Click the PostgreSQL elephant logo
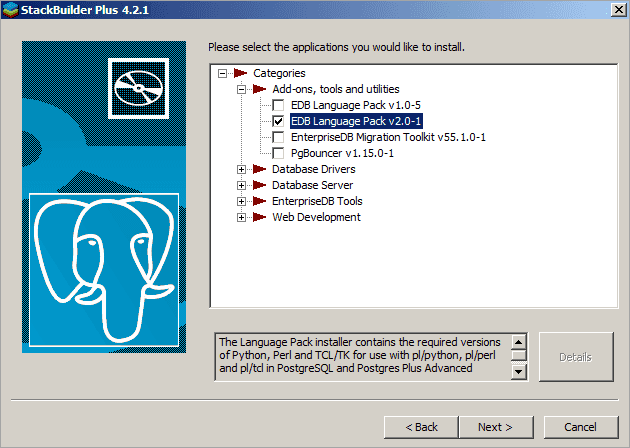Screen dimensions: 630x448 (x=104, y=270)
